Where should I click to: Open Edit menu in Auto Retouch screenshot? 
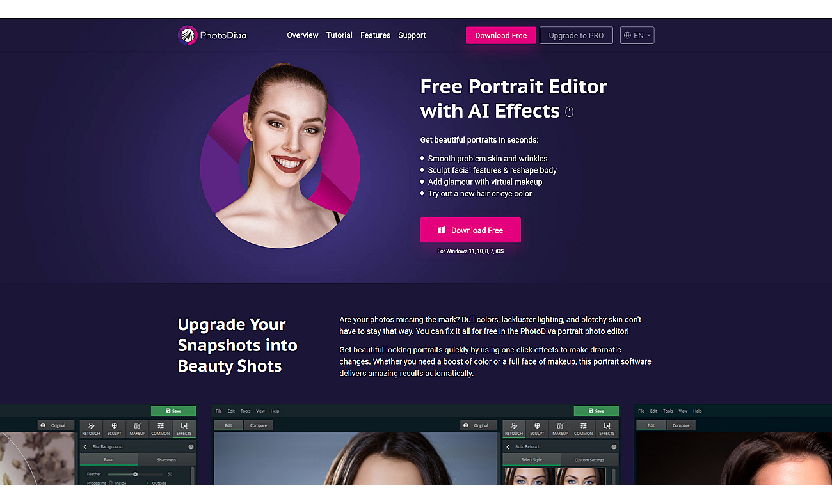click(x=231, y=411)
